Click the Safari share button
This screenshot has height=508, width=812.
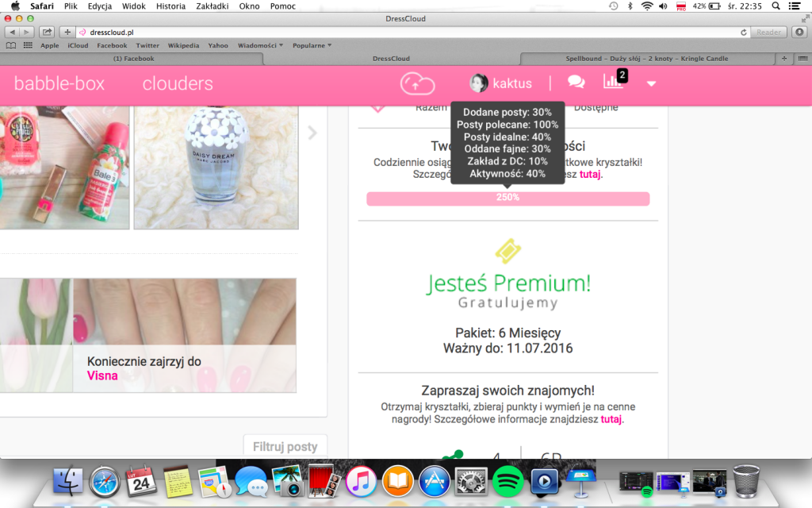(47, 33)
